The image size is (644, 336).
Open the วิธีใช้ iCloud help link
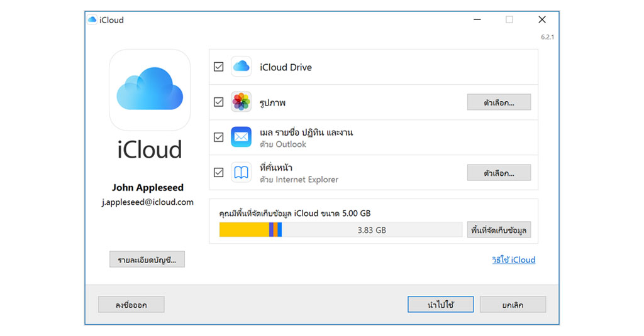(513, 259)
